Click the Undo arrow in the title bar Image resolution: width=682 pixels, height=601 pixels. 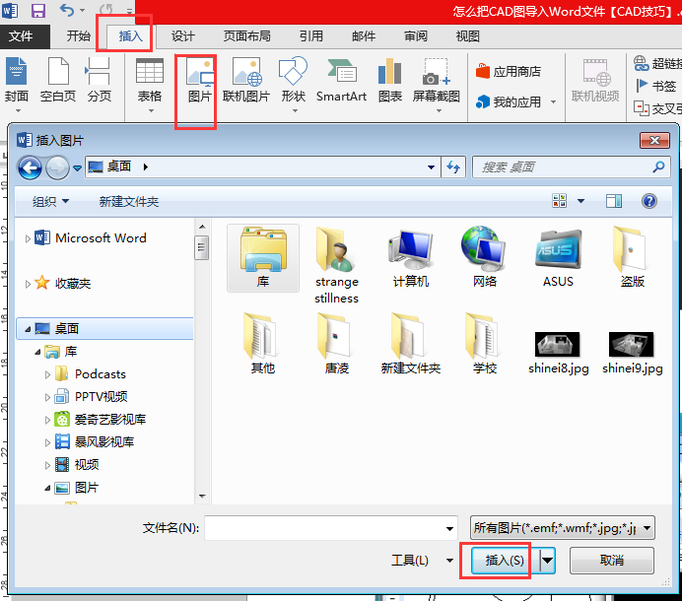(x=67, y=10)
